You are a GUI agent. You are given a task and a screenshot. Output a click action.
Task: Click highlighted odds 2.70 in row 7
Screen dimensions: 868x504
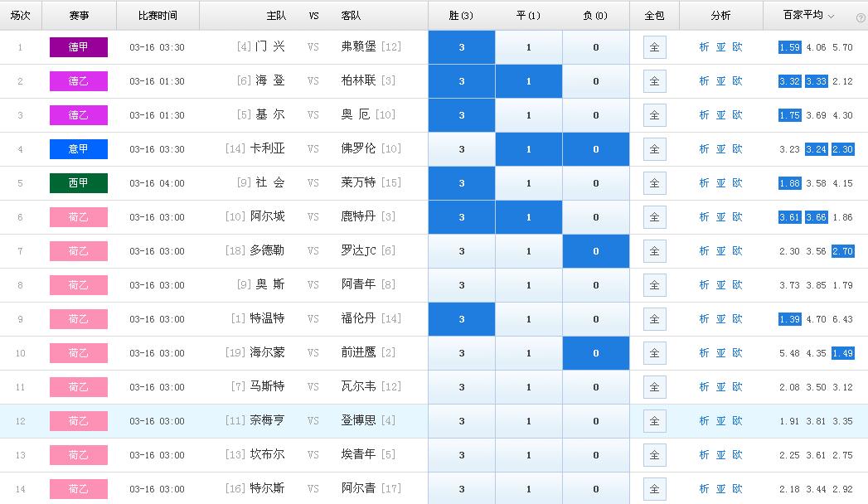coord(842,251)
